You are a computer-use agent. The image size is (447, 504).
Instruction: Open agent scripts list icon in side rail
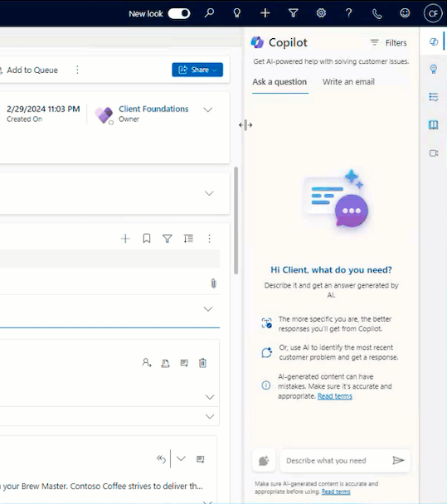tap(434, 97)
